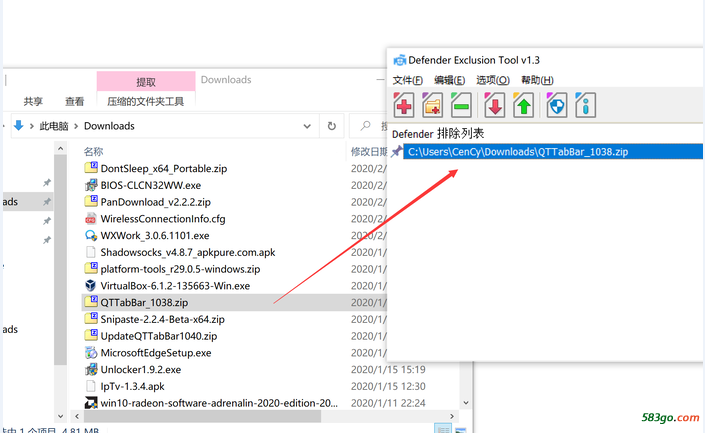The image size is (705, 433).
Task: Open the 共享 ribbon tab
Action: pos(33,102)
